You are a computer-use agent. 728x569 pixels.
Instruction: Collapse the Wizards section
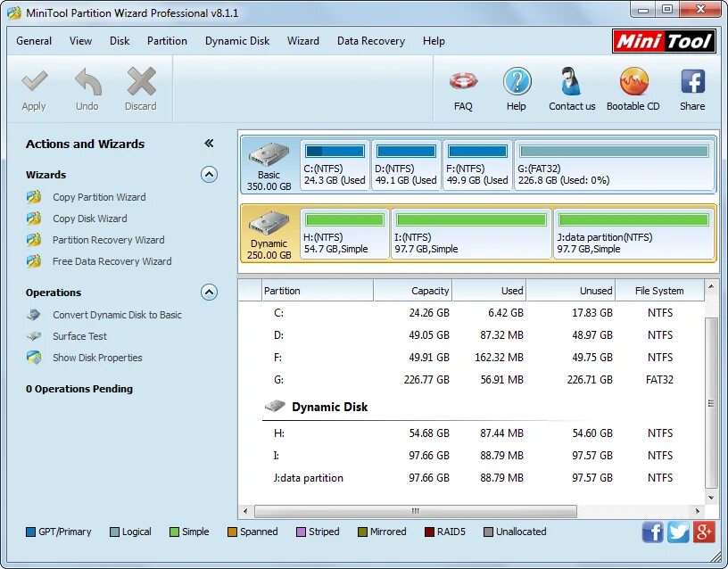coord(209,175)
